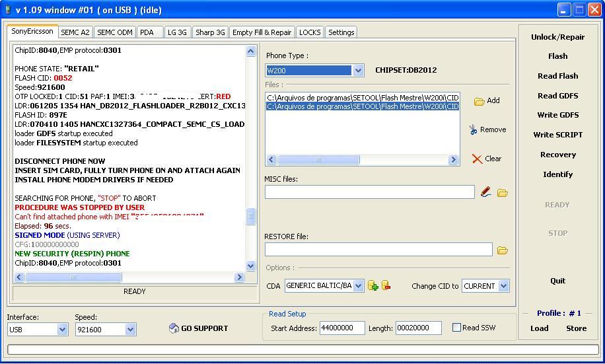The width and height of the screenshot is (605, 364).
Task: Click the MISC files edit pencil icon
Action: pyautogui.click(x=485, y=192)
